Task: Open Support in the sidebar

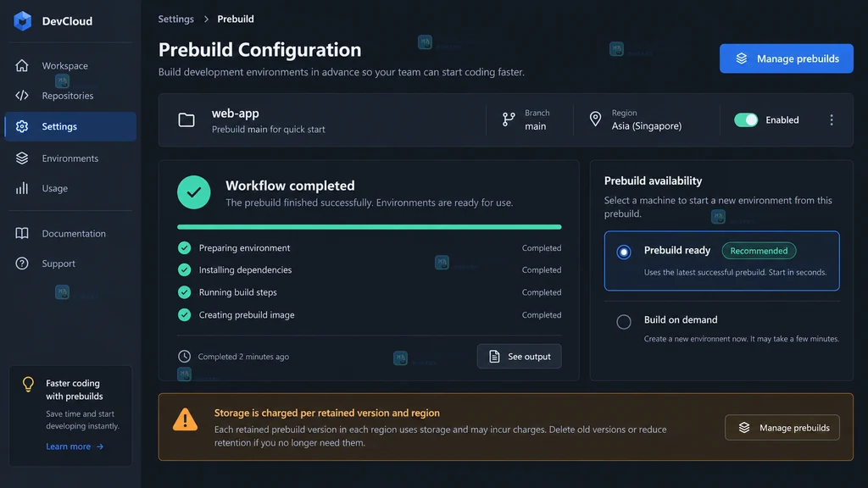Action: tap(70, 263)
